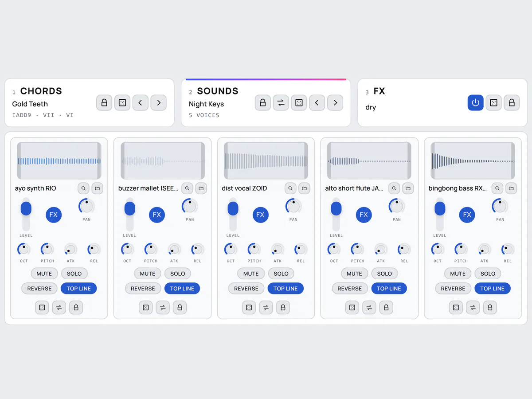Click the PITCH knob of dist vocal ZOID

pos(254,249)
